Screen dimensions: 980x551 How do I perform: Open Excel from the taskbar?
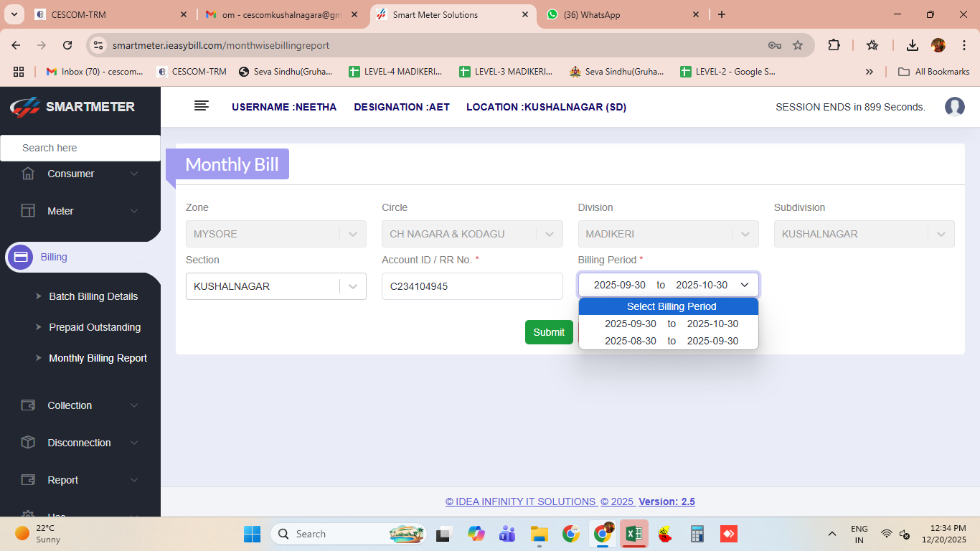tap(634, 534)
